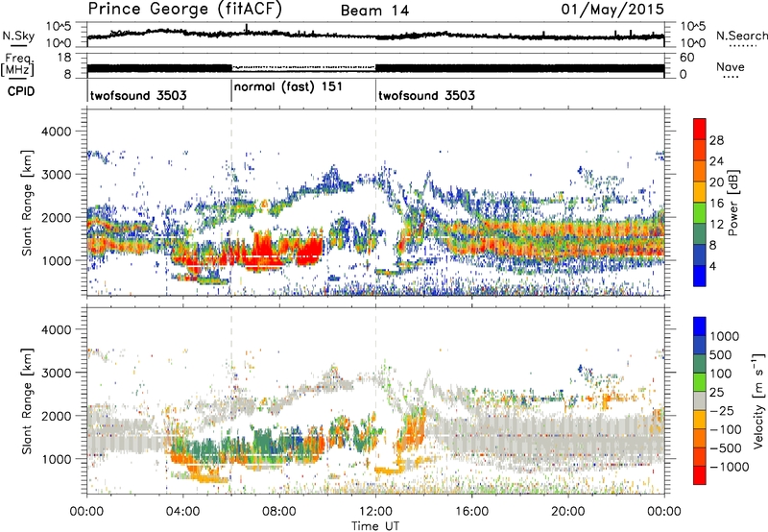
Task: Click the date '01/May/2015'
Action: (x=612, y=10)
